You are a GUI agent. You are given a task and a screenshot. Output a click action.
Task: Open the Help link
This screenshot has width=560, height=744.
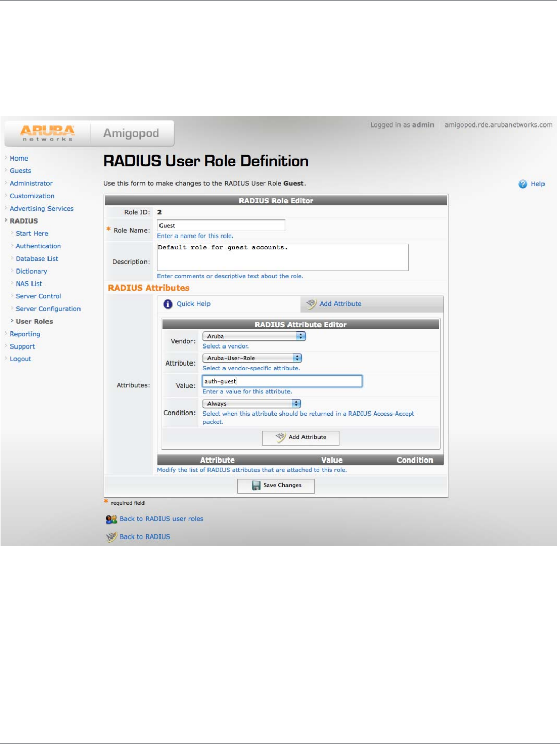pyautogui.click(x=538, y=184)
